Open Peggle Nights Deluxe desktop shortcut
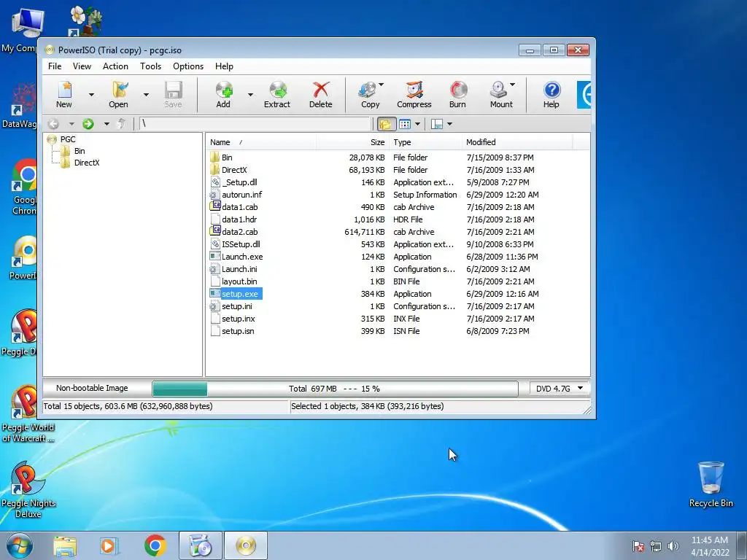The image size is (747, 560). 28,489
